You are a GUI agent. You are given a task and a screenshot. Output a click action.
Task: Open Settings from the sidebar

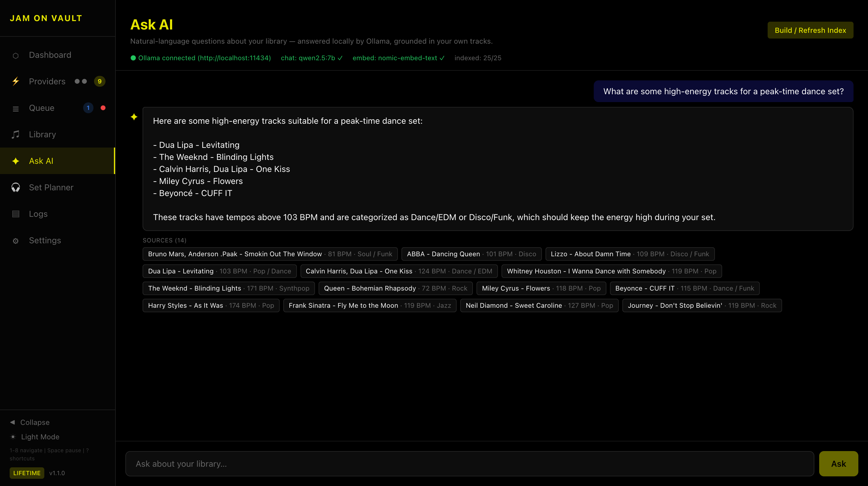[57, 240]
